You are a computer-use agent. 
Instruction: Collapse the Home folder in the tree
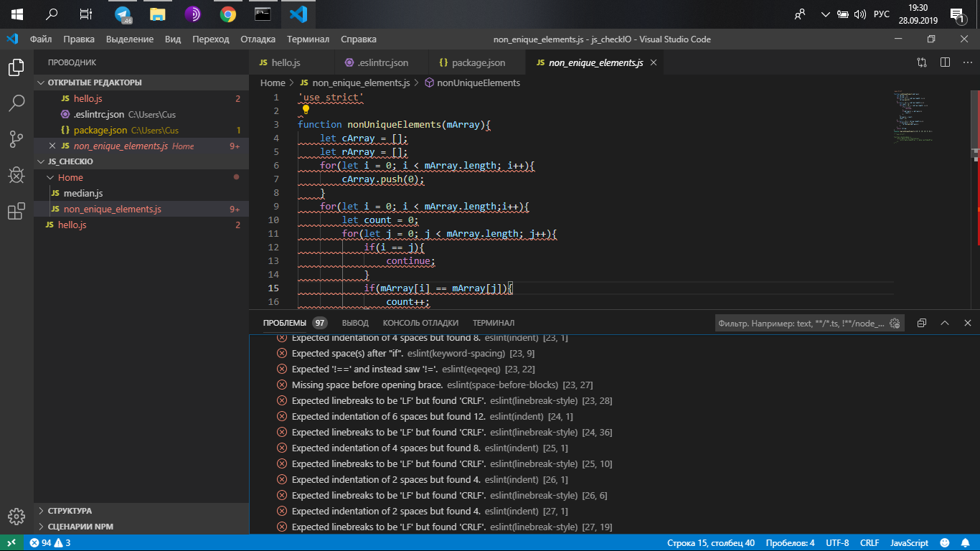tap(141, 177)
